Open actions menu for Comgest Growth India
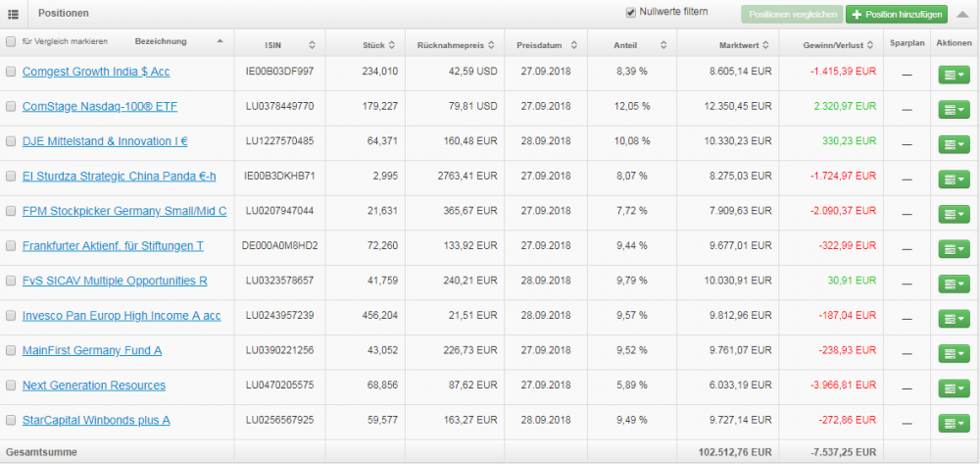This screenshot has height=464, width=980. [x=954, y=75]
